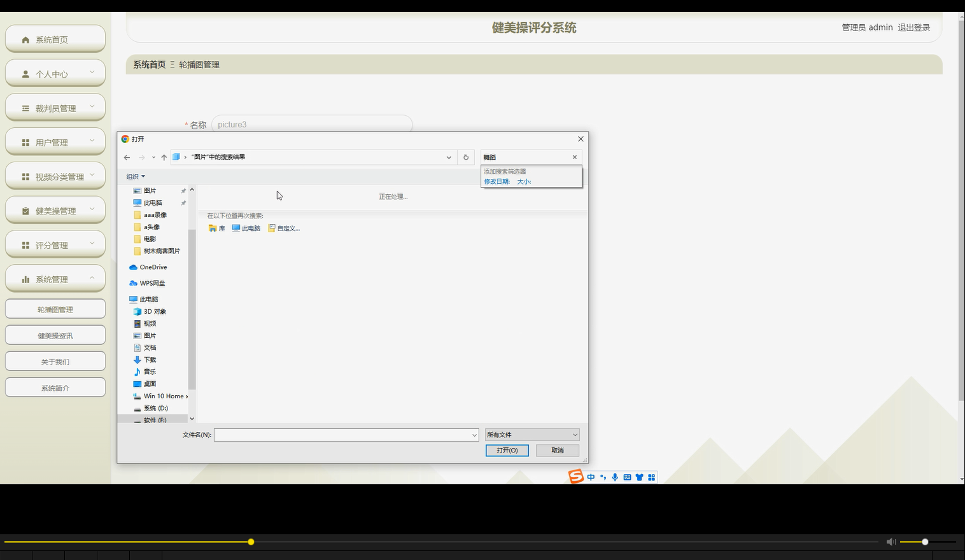Click the 轮播图管理 breadcrumb item
965x560 pixels.
(x=199, y=64)
